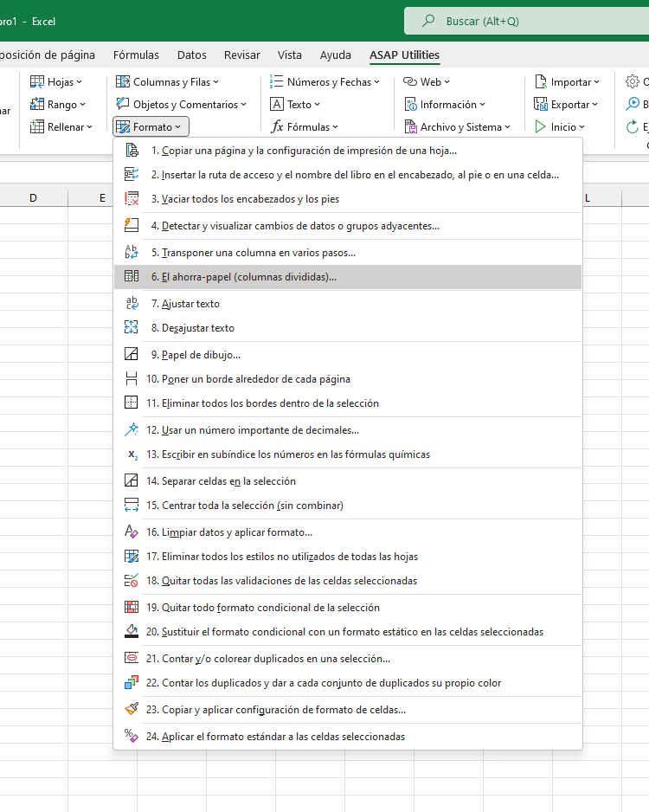Click the copy page setup icon of item 1

[x=132, y=150]
